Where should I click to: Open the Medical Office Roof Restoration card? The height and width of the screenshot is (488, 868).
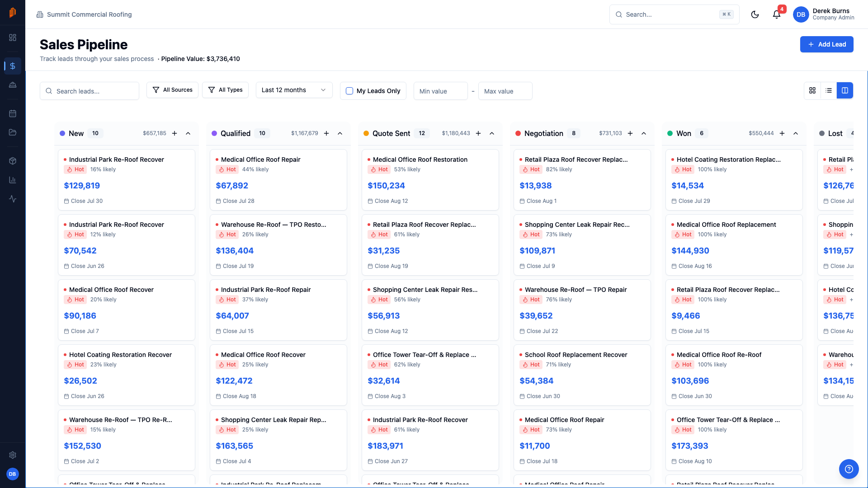(430, 180)
